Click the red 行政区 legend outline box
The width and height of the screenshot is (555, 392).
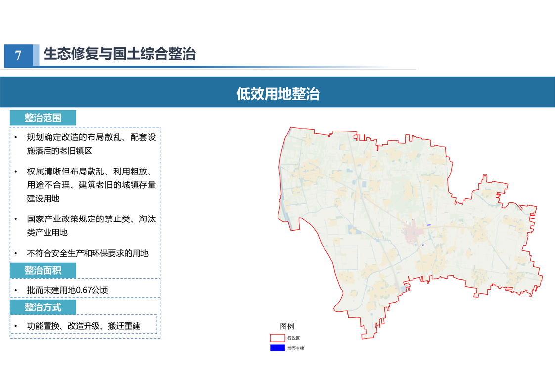point(277,338)
